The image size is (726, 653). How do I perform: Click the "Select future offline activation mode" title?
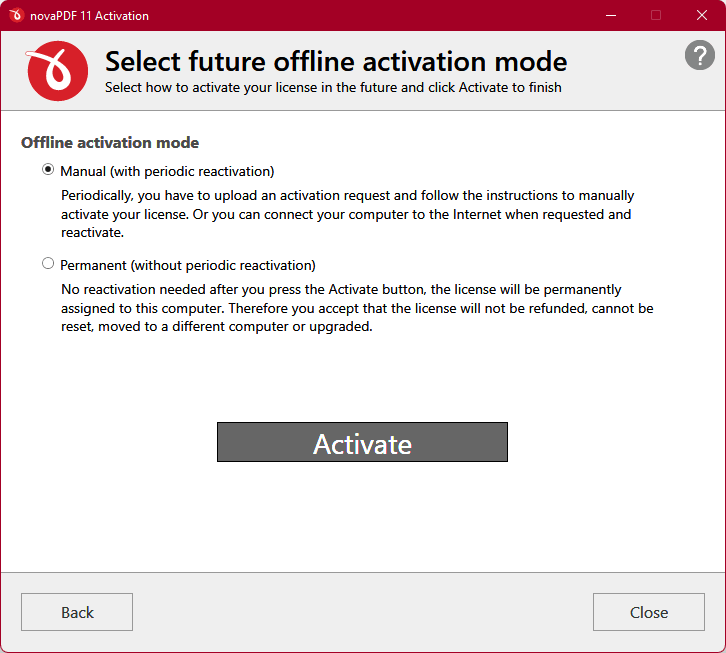coord(336,62)
